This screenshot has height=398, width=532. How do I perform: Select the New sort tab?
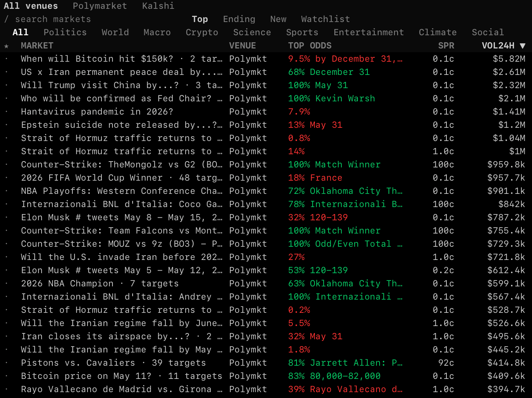(x=278, y=19)
